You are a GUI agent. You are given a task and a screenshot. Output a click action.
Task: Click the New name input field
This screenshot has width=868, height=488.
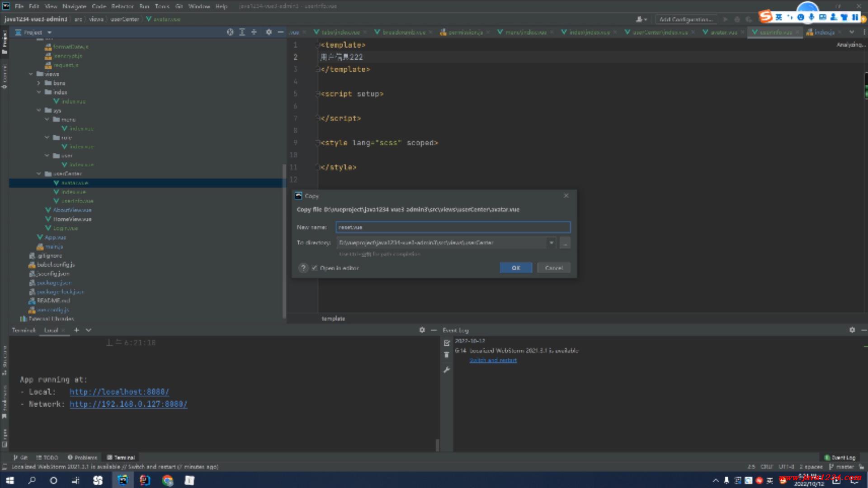(x=453, y=227)
